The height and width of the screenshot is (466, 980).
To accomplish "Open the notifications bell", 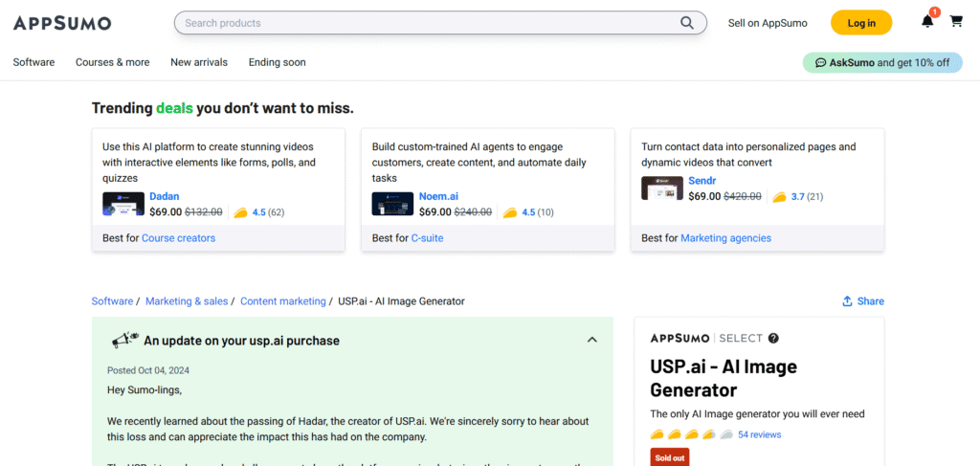I will 927,22.
